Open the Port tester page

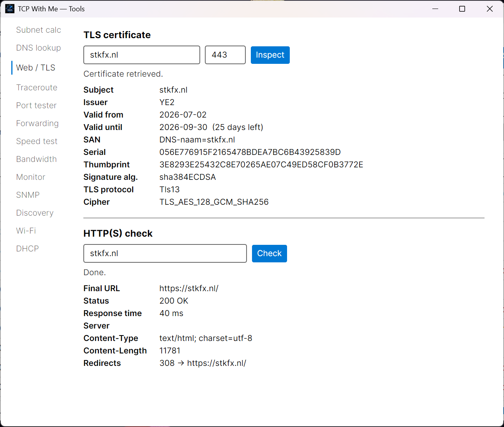pyautogui.click(x=36, y=105)
